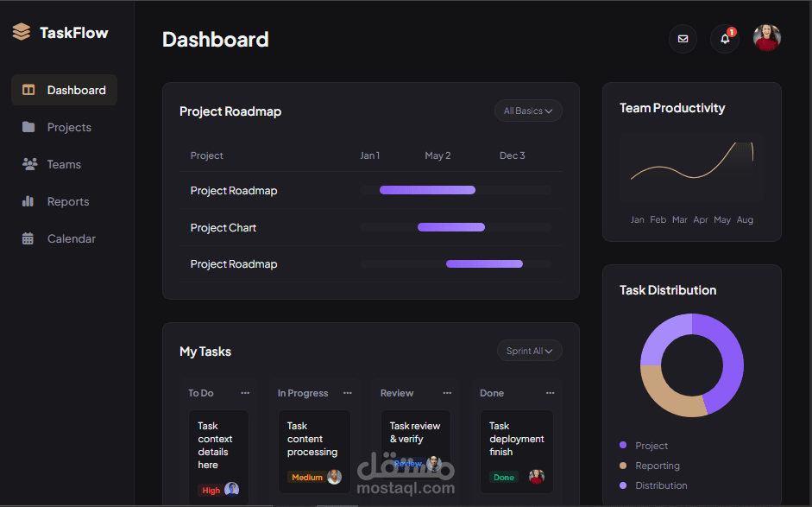Expand the Sprint All dropdown
The height and width of the screenshot is (507, 812).
(x=529, y=351)
